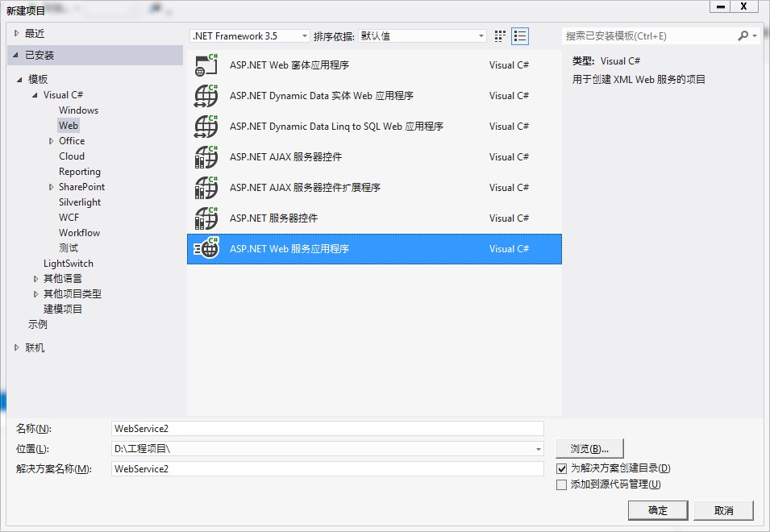770x532 pixels.
Task: Expand the Office tree node
Action: [x=51, y=141]
